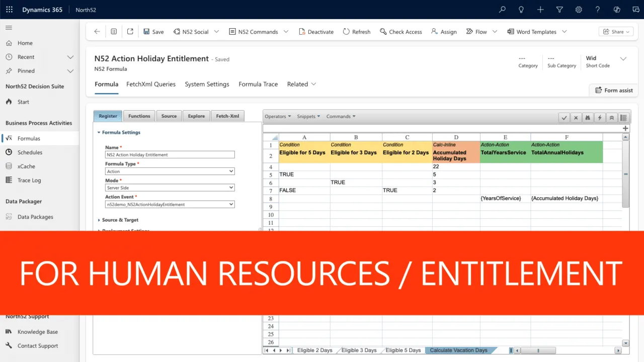Open the Form assist pane
The width and height of the screenshot is (644, 362).
pos(614,90)
